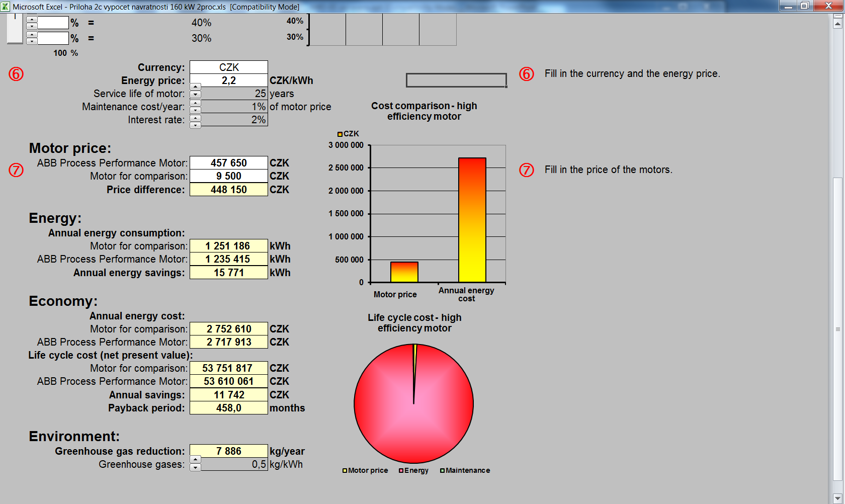Click the 'Energy:' section heading

(x=55, y=218)
